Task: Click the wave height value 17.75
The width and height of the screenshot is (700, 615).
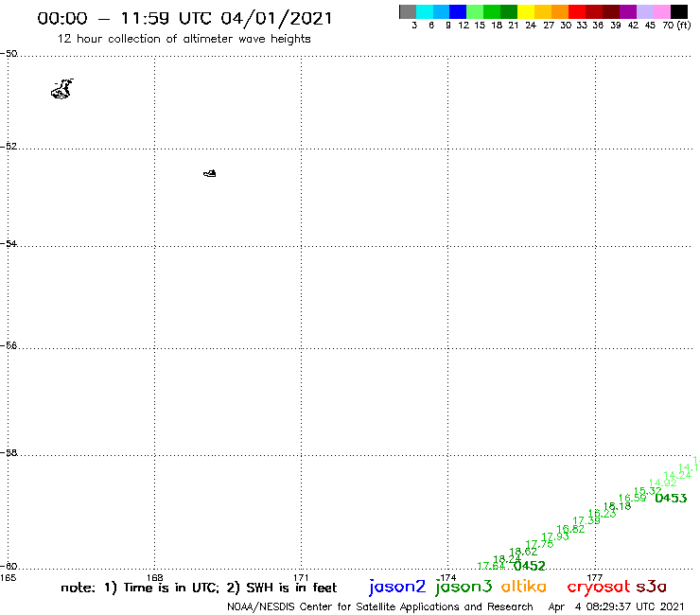Action: coord(539,544)
